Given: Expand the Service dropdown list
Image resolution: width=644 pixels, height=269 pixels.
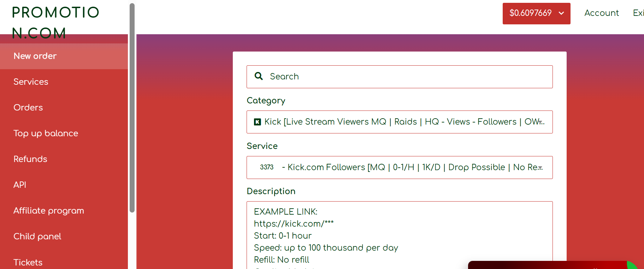Looking at the screenshot, I should click(400, 167).
